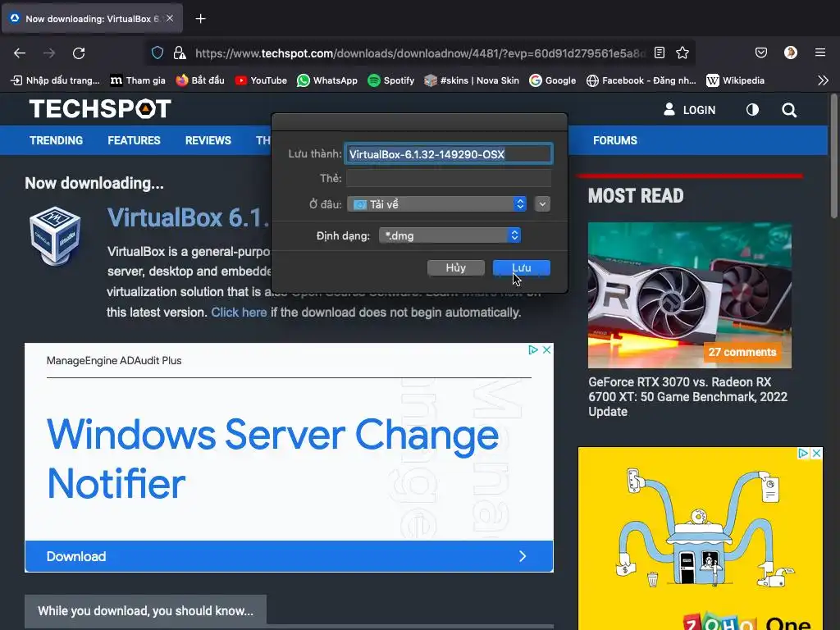This screenshot has height=630, width=840.
Task: Open the Bắt đầu Firefox bookmark
Action: (x=200, y=80)
